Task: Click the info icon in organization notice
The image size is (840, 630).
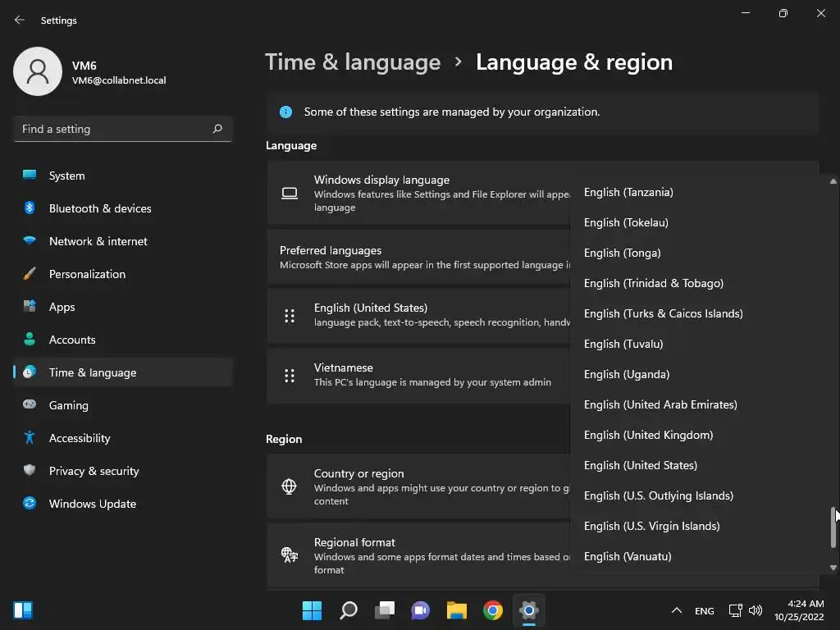Action: pos(285,112)
